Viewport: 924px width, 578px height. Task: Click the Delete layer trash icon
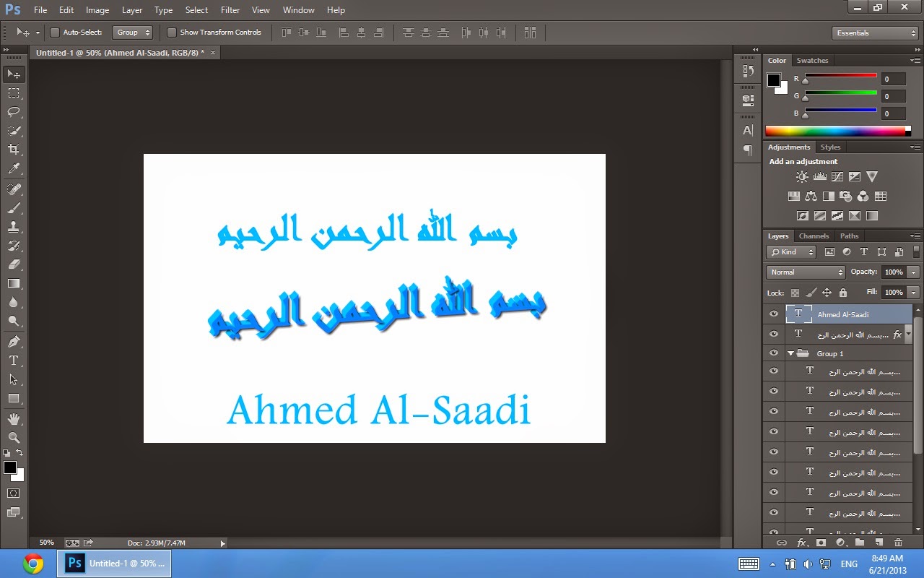pos(898,542)
